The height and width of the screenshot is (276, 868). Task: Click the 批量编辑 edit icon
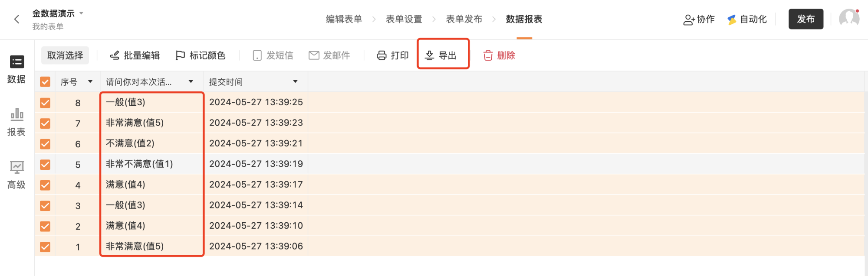[115, 55]
